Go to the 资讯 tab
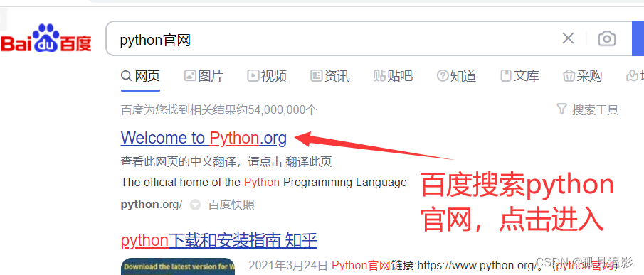644x275 pixels. (330, 76)
